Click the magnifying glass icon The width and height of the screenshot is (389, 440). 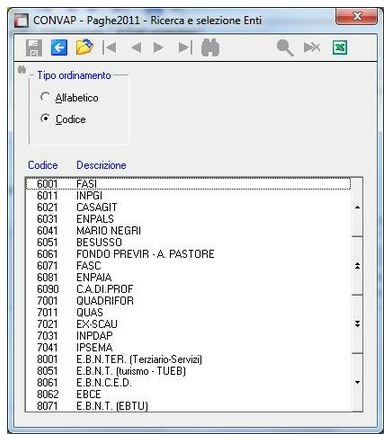coord(285,48)
